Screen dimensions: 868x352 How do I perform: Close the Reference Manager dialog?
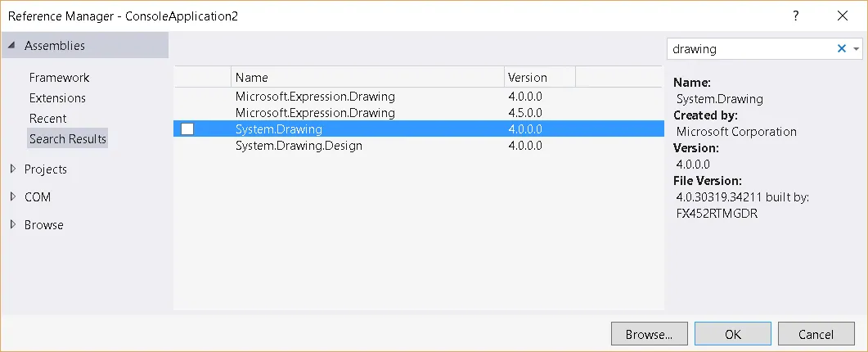point(843,16)
